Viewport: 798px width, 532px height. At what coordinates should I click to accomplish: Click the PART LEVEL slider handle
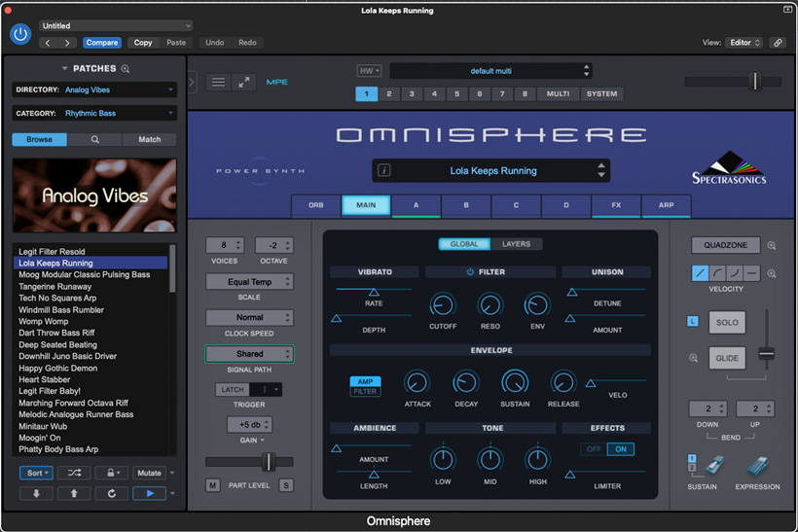[269, 461]
